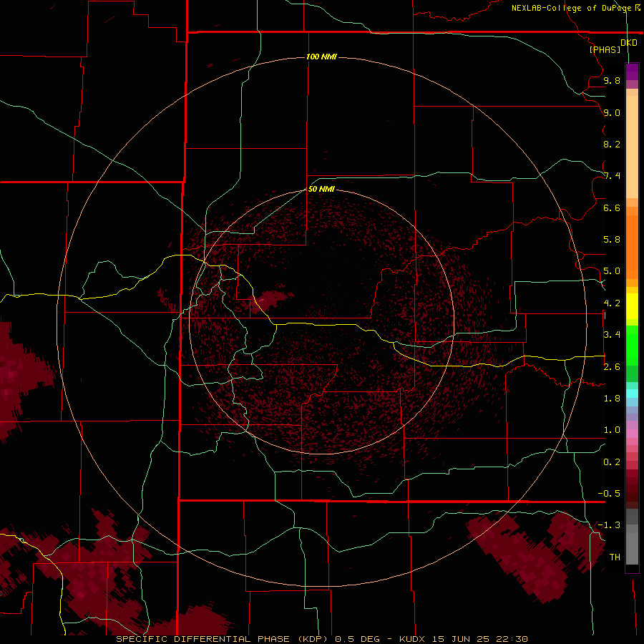Click the purple swatch atop the color bar

pyautogui.click(x=632, y=72)
